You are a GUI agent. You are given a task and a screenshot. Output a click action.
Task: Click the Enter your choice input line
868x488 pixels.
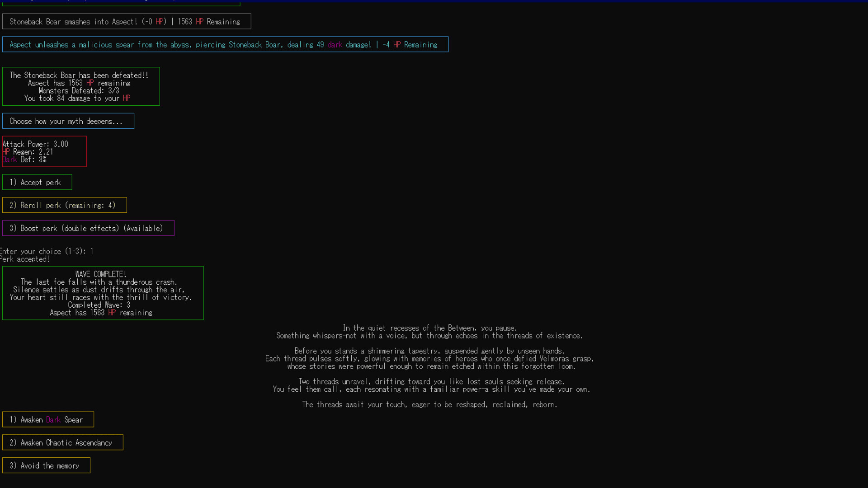point(46,251)
